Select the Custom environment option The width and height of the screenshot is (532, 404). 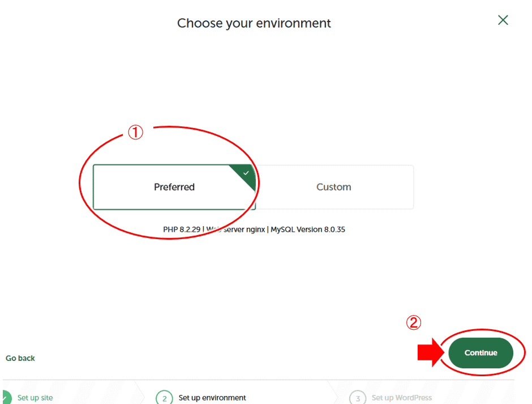click(x=334, y=187)
